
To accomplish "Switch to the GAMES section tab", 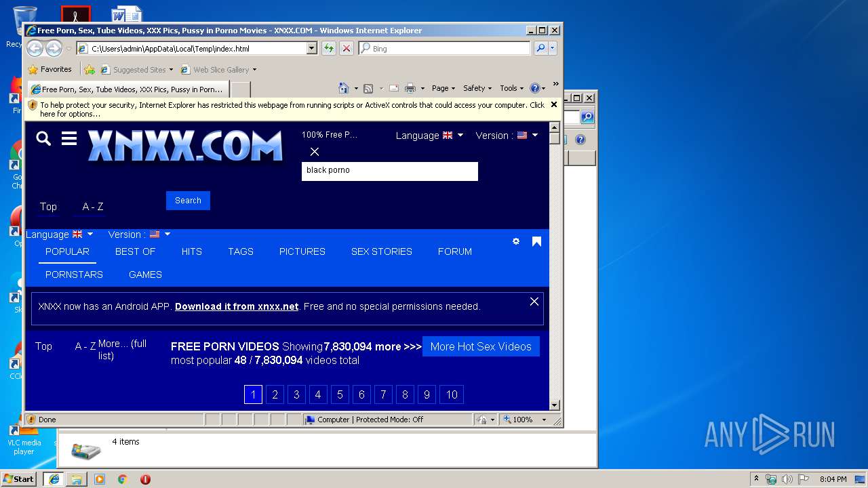I will click(x=145, y=274).
